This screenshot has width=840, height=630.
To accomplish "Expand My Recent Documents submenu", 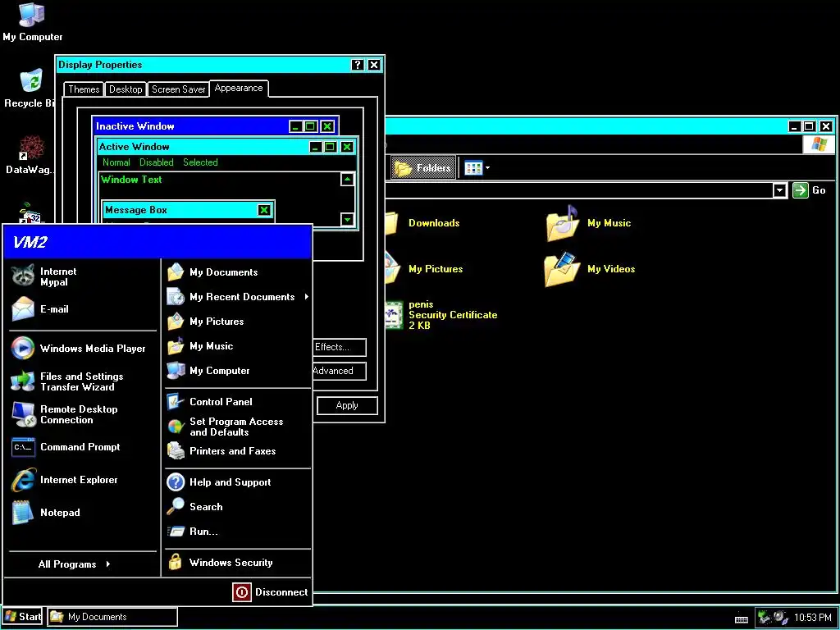I will click(x=238, y=297).
